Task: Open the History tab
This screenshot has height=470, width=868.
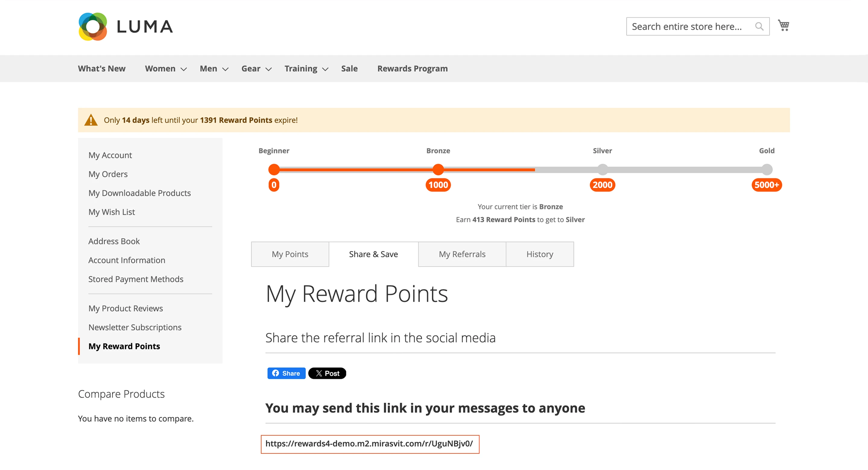Action: tap(540, 254)
